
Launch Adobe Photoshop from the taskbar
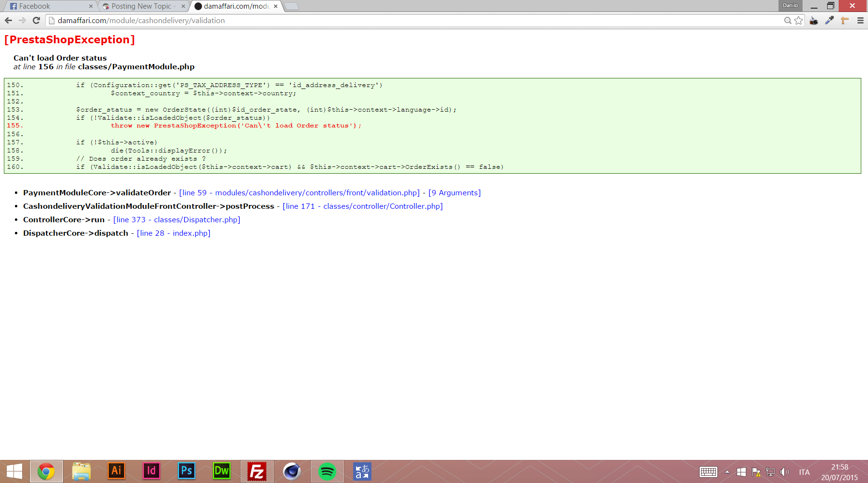click(x=187, y=471)
